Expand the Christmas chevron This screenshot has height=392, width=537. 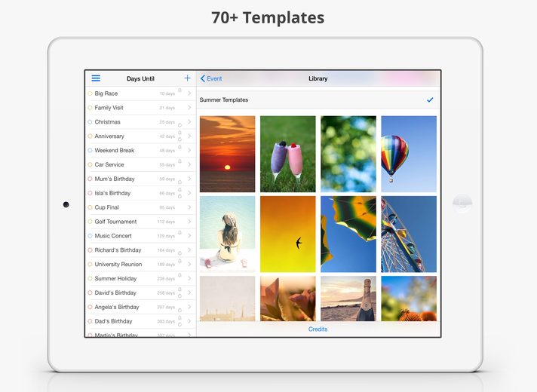pyautogui.click(x=189, y=122)
